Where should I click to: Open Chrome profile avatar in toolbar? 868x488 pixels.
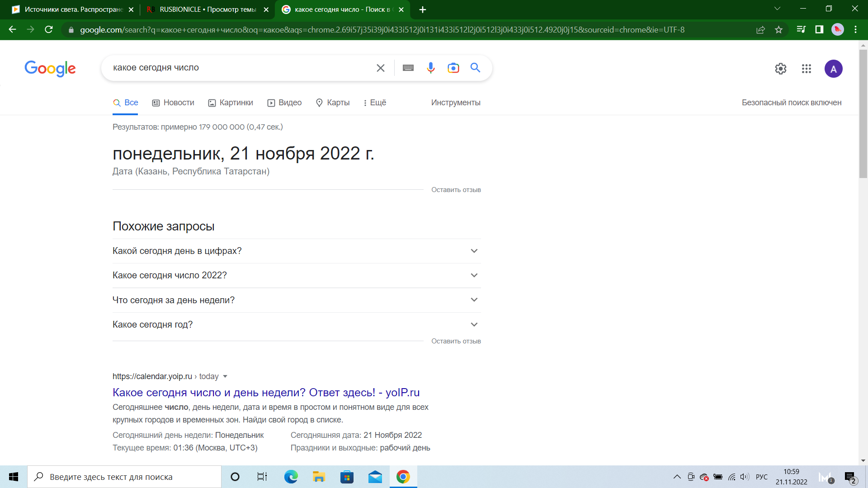pos(838,30)
